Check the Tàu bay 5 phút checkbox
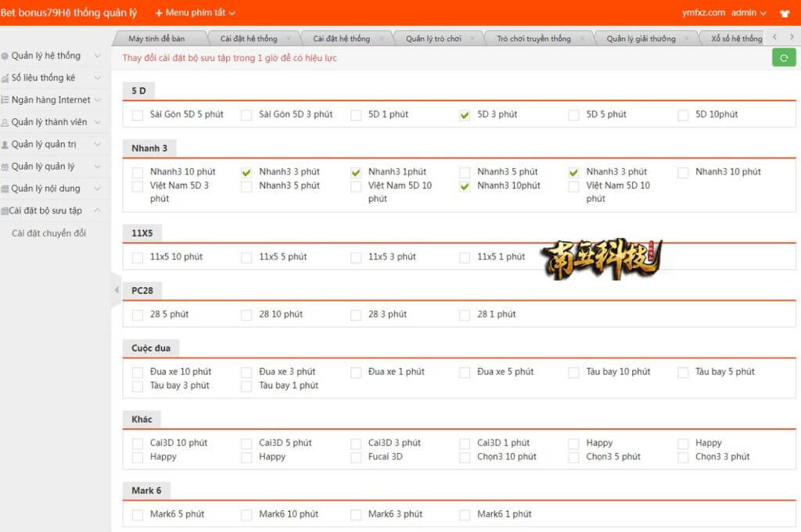801x532 pixels. coord(683,372)
